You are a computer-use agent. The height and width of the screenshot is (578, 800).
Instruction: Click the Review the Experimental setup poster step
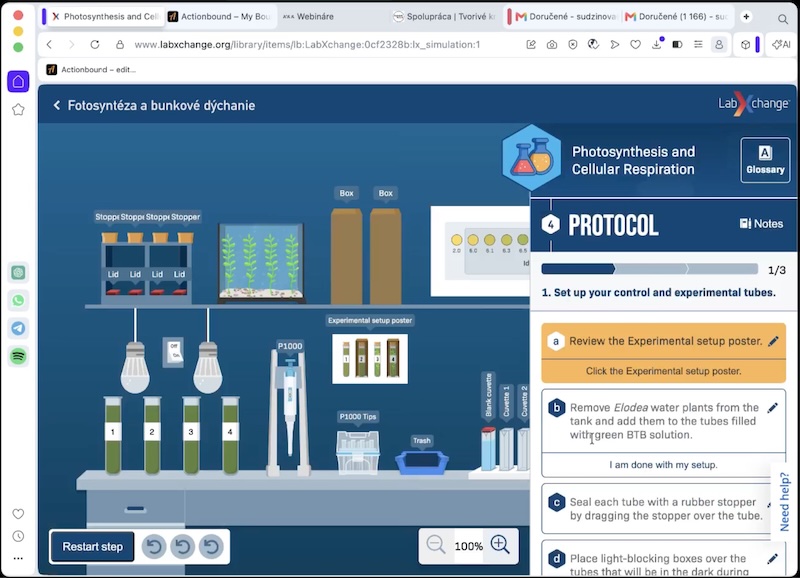663,341
